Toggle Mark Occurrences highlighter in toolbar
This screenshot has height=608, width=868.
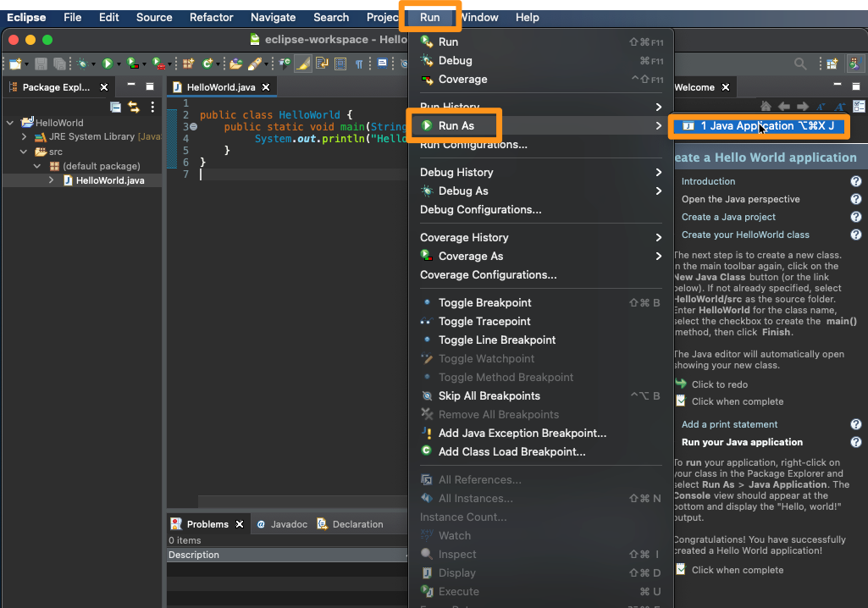pos(303,64)
